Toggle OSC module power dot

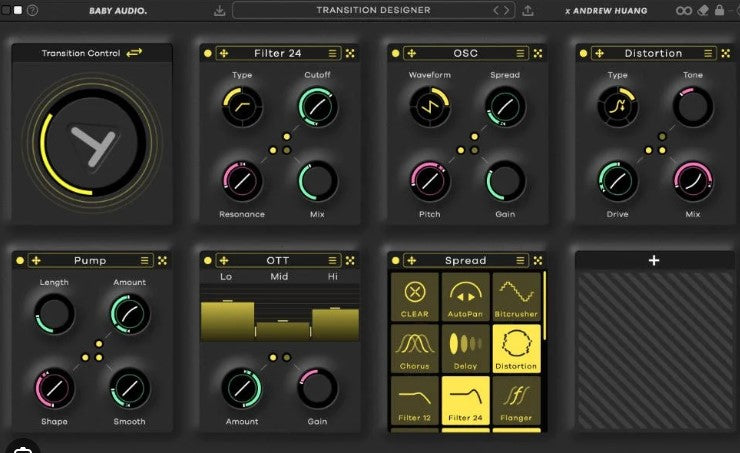(395, 53)
